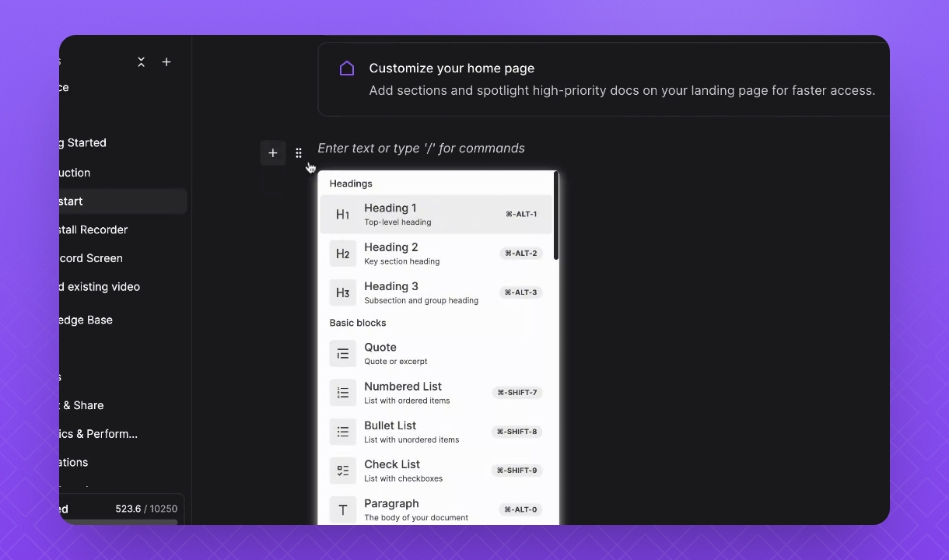Open the sidebar item ending in 'ations'

[x=74, y=462]
